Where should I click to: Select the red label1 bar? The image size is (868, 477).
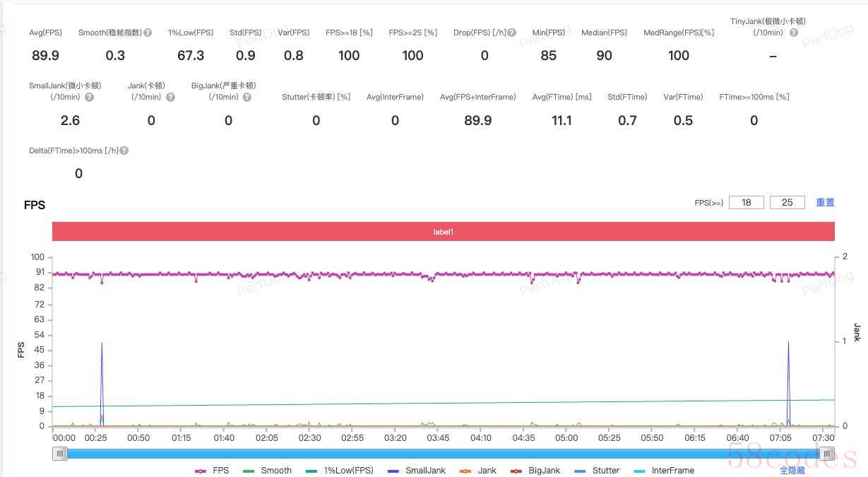click(443, 232)
